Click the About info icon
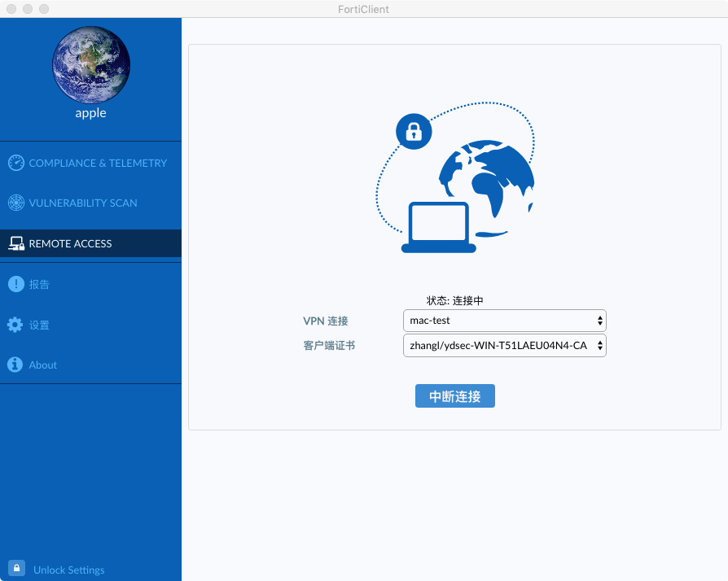 tap(15, 365)
